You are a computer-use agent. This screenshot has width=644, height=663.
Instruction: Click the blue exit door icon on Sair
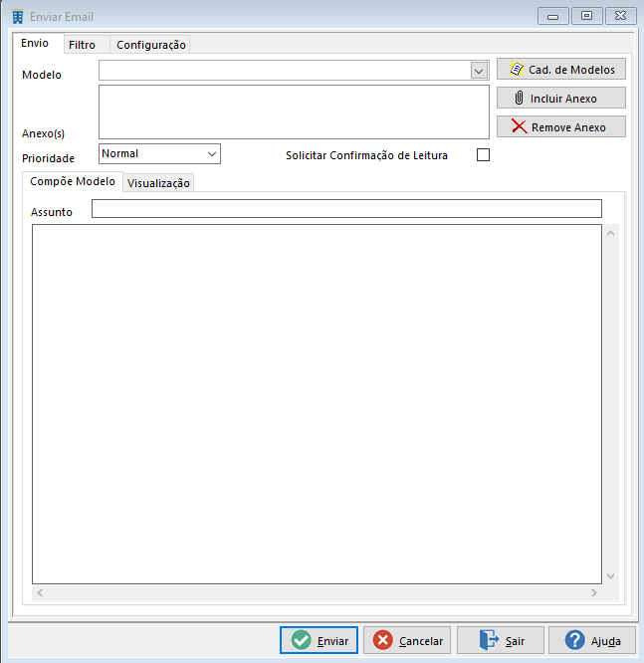pyautogui.click(x=489, y=640)
